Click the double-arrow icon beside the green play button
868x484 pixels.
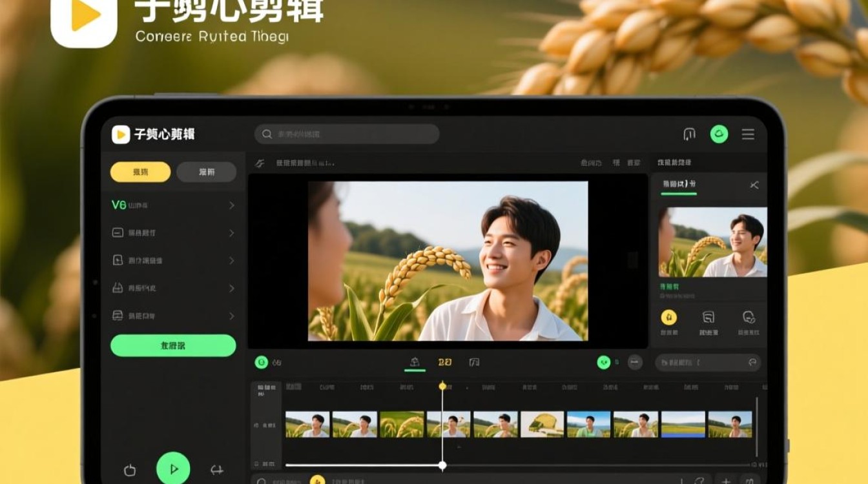point(217,470)
